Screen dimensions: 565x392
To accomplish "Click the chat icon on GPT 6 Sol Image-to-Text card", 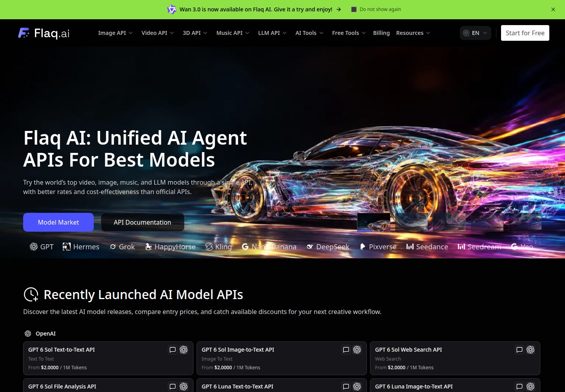I will tap(346, 350).
